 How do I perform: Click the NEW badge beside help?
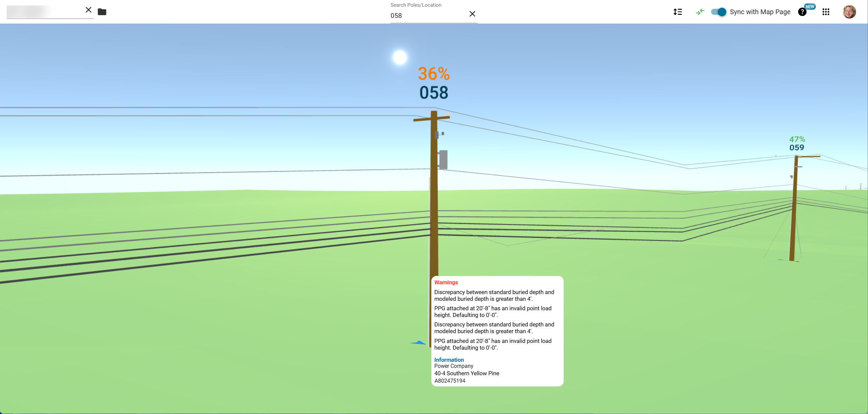click(810, 6)
